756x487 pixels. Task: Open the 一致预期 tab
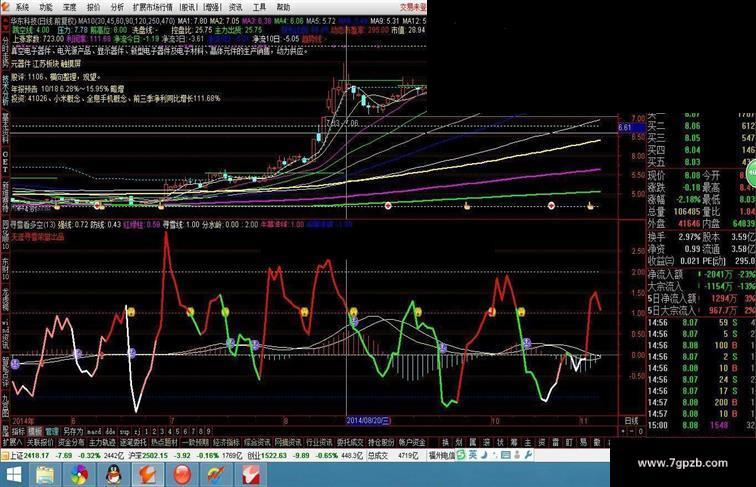click(x=195, y=442)
